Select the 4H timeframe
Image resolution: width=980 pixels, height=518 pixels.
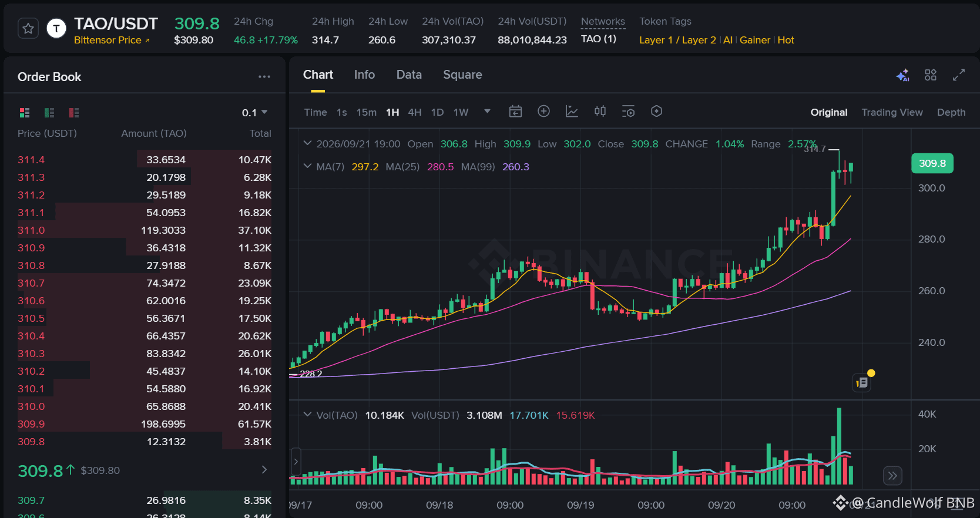coord(415,112)
